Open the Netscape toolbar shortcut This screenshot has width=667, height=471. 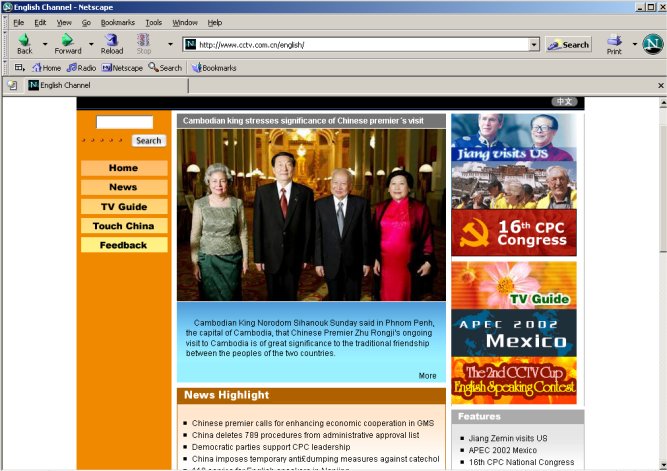tap(122, 68)
